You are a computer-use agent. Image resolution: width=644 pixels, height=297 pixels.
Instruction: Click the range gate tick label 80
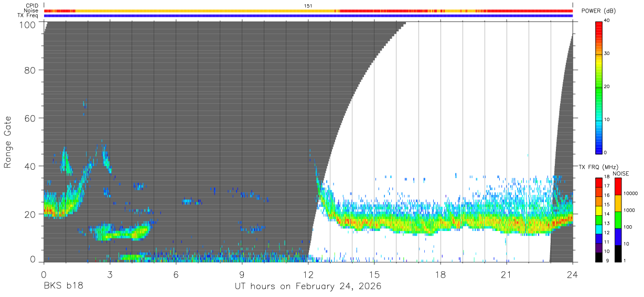coord(30,69)
